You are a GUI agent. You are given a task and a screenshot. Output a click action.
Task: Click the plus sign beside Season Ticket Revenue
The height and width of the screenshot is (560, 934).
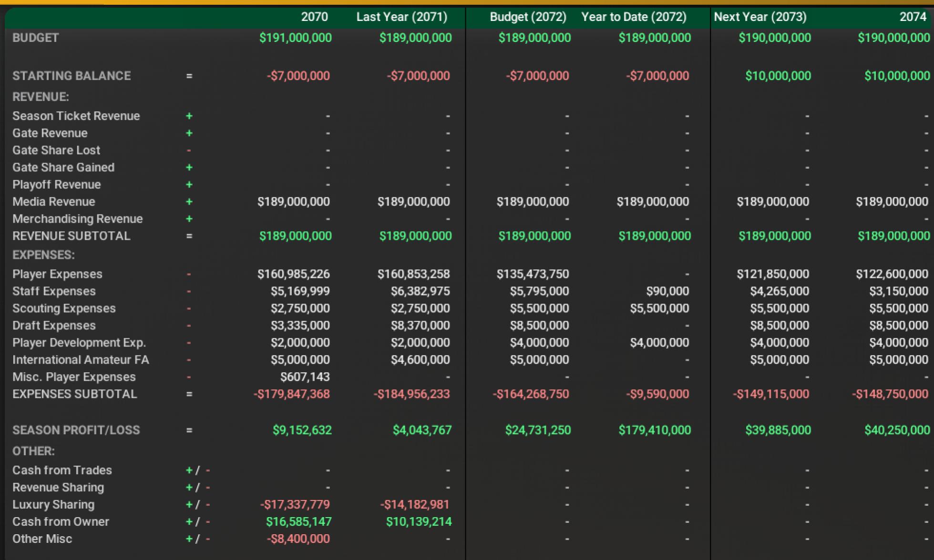click(x=189, y=116)
